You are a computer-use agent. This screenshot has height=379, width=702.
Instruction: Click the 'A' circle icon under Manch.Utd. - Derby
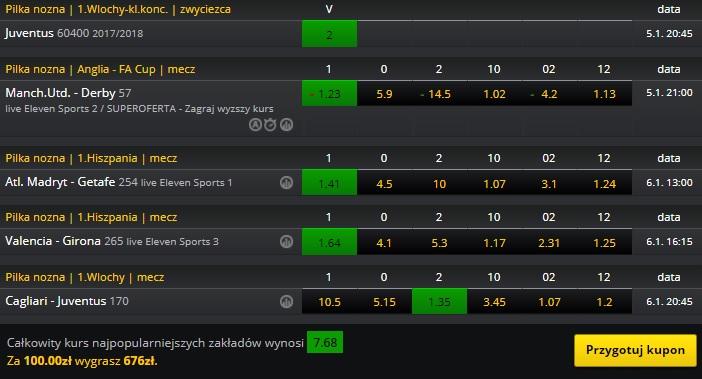click(x=255, y=125)
